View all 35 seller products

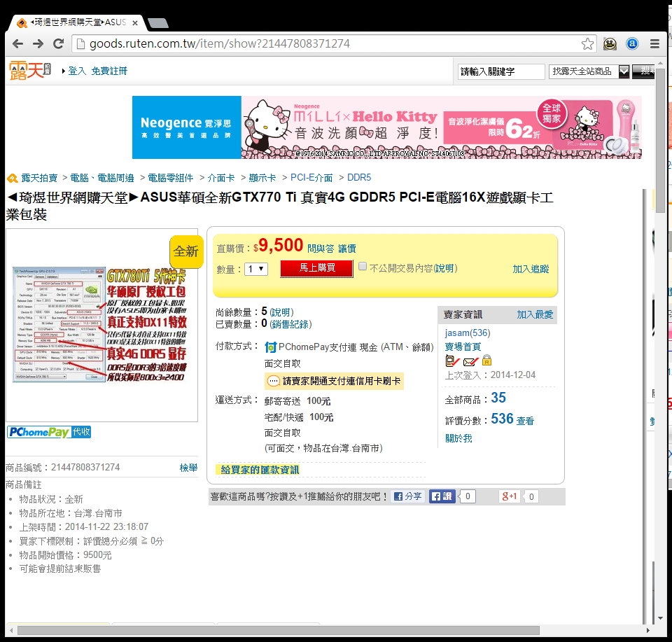[498, 398]
